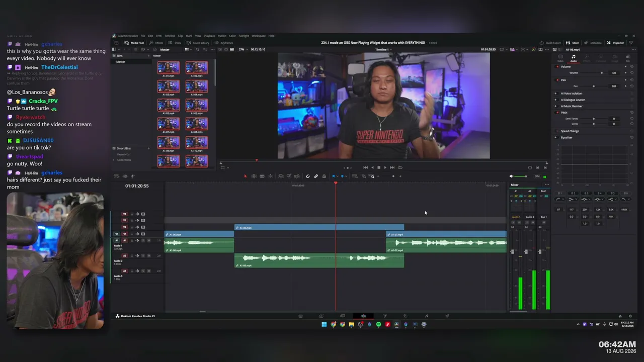Solo audio track A2
Viewport: 644px width, 362px height.
142,255
